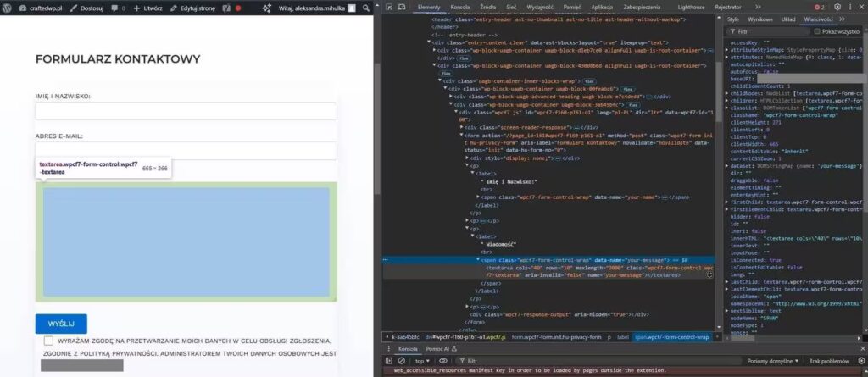Toggle the console sidebar icon
The height and width of the screenshot is (377, 868).
(x=389, y=361)
